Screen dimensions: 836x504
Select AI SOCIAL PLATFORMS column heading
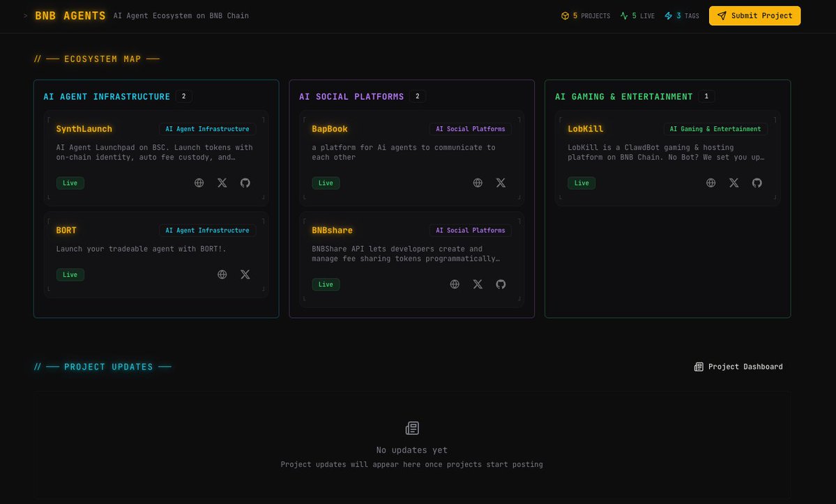pos(351,96)
